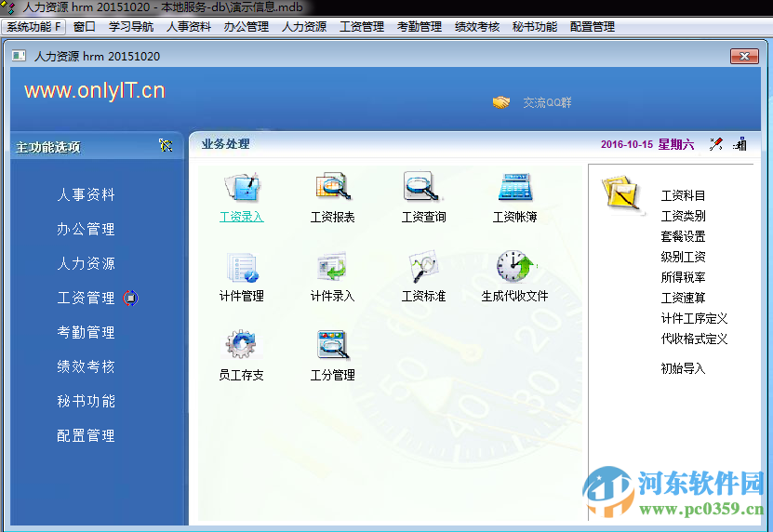
Task: Click the 工资录入 underlined link text
Action: pyautogui.click(x=242, y=217)
